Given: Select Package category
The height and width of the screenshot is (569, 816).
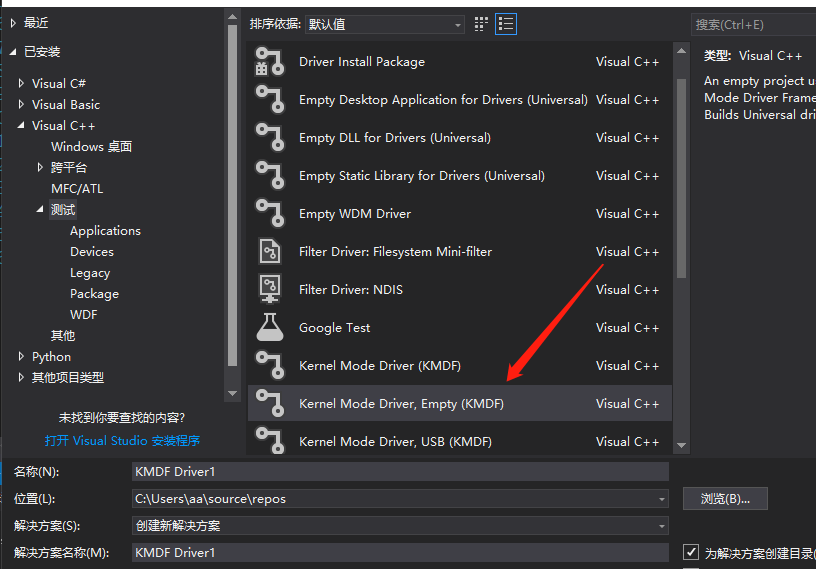Looking at the screenshot, I should click(x=95, y=294).
